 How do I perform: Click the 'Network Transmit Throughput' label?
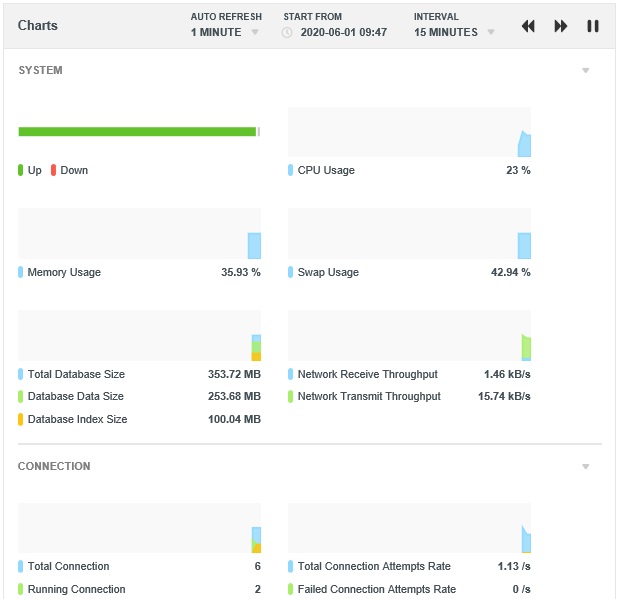click(x=369, y=396)
